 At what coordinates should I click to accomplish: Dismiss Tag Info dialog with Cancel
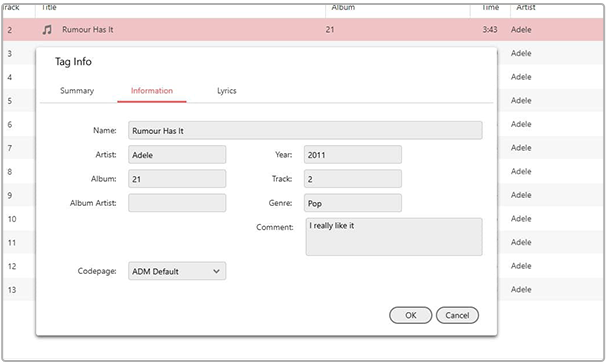[457, 315]
